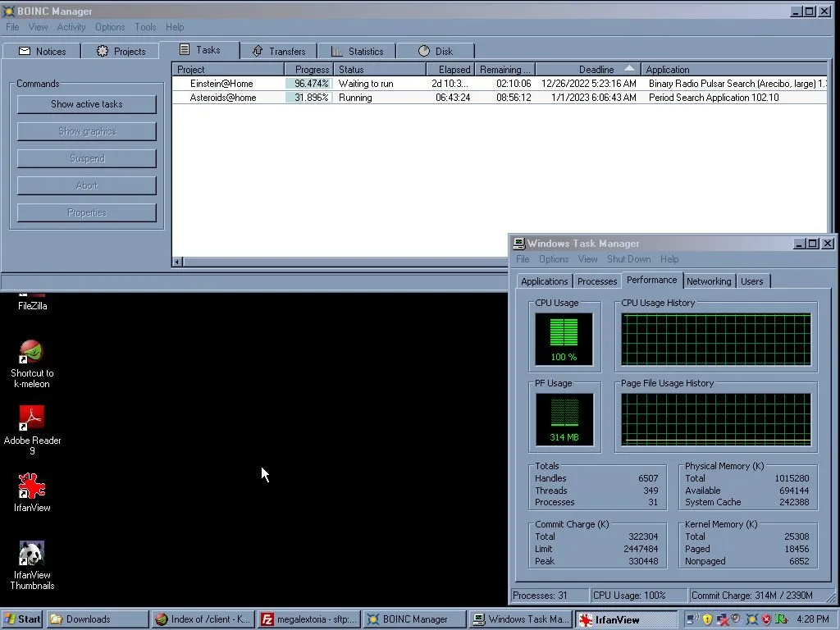
Task: Click the BOINC Manager title bar icon
Action: tap(8, 11)
